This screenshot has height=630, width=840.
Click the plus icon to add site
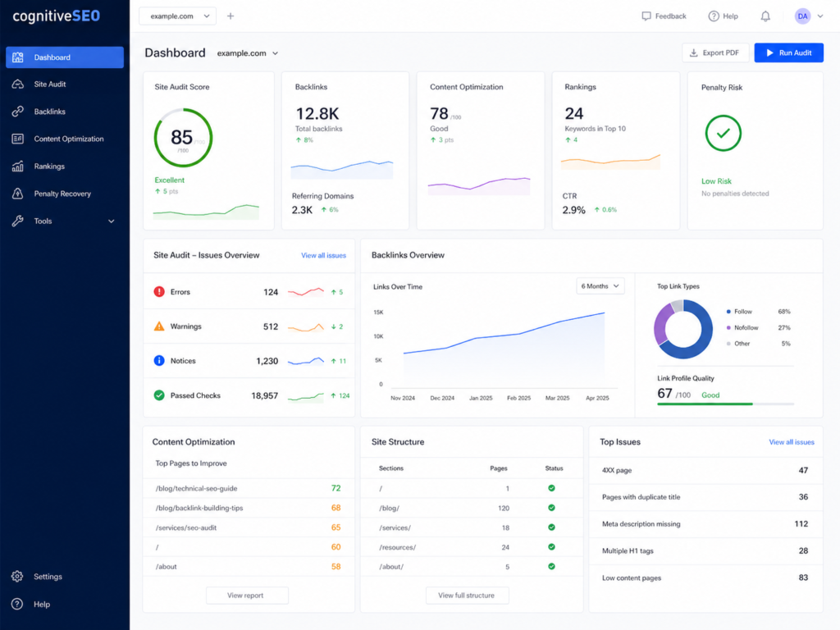click(x=231, y=16)
